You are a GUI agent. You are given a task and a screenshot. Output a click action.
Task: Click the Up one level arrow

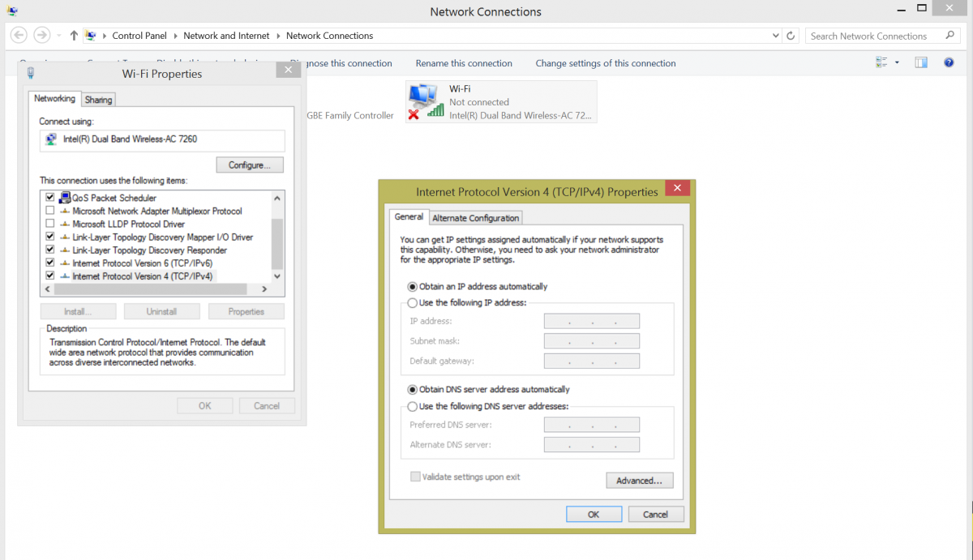pyautogui.click(x=74, y=36)
